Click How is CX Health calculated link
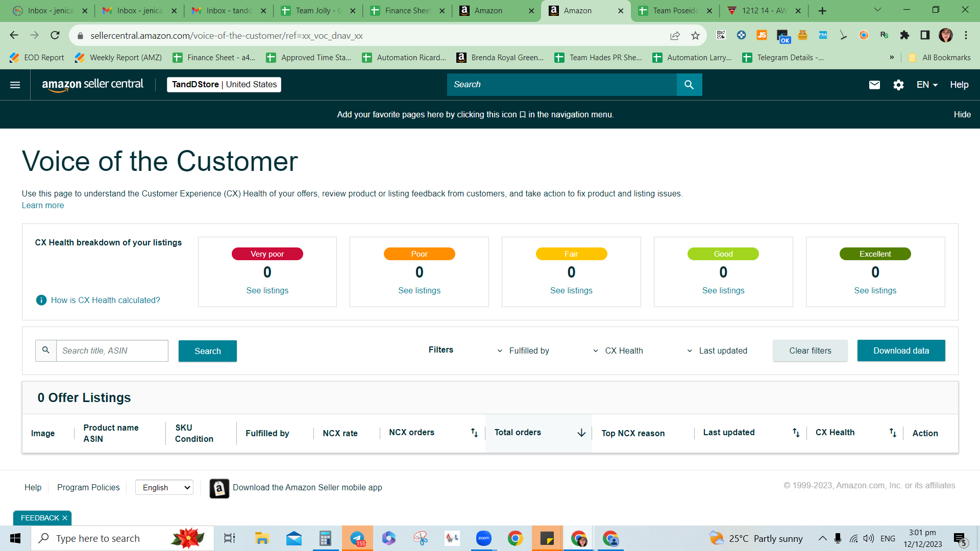Screen dimensions: 980x551 coord(106,300)
